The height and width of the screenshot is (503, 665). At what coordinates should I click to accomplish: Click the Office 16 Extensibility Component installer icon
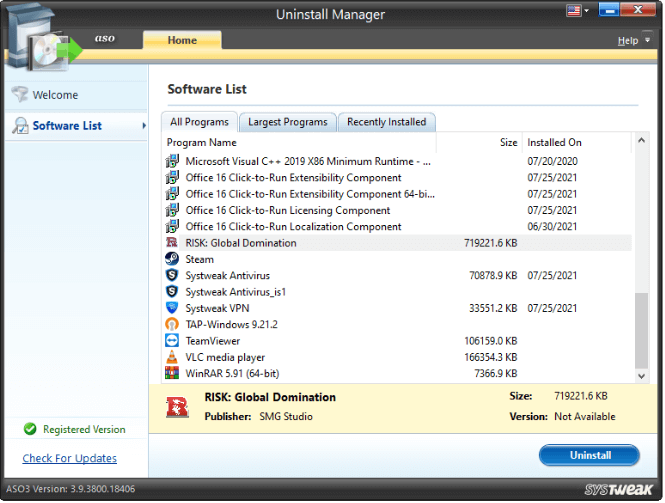point(172,177)
